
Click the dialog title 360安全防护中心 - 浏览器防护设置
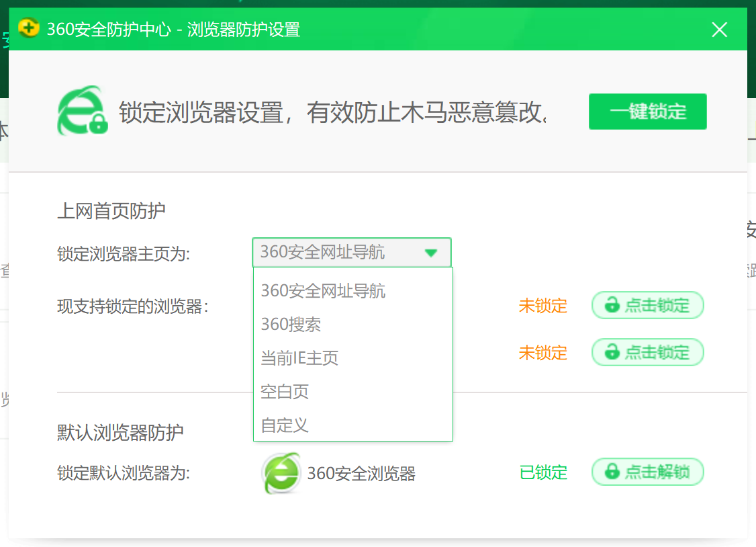(x=174, y=30)
